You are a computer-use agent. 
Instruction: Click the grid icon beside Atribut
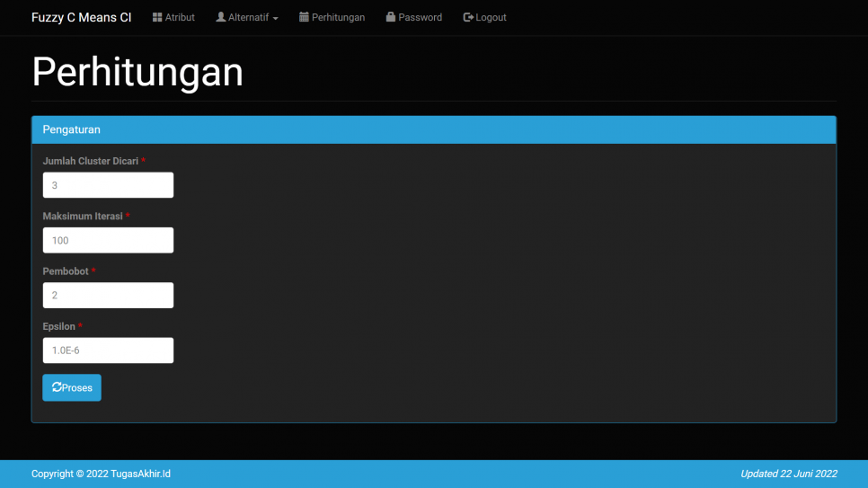[x=157, y=17]
